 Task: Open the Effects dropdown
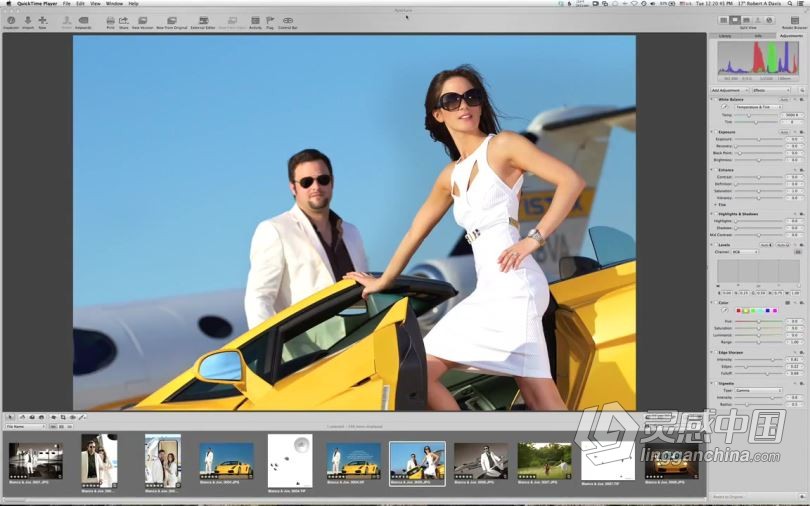pos(771,90)
